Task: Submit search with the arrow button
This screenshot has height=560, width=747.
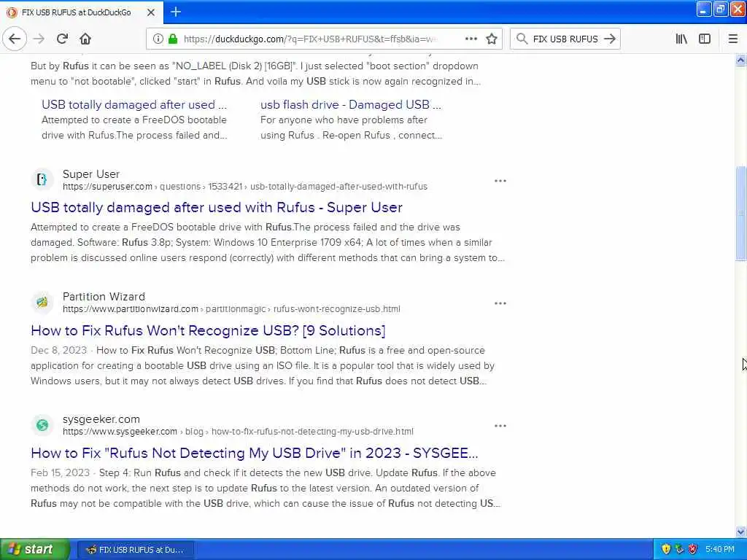Action: pos(610,39)
